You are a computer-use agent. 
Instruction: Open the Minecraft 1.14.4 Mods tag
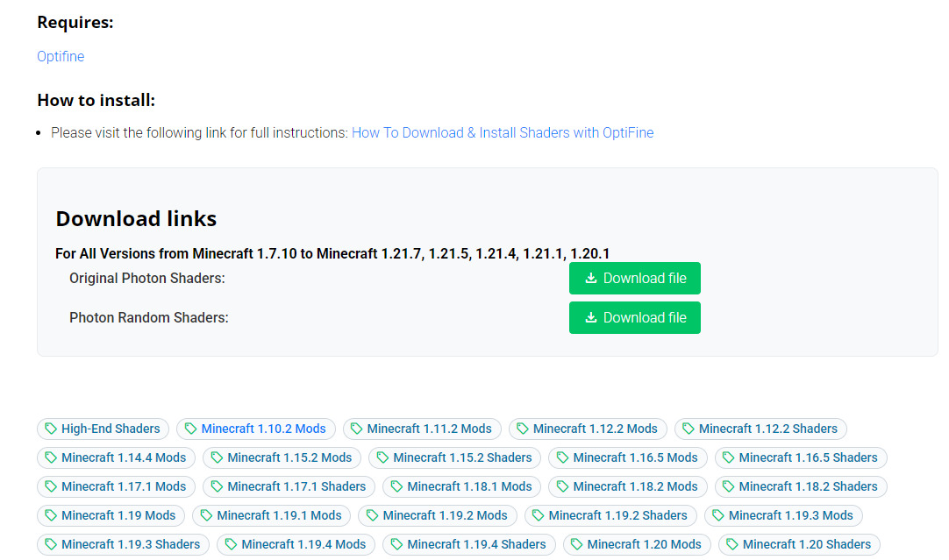(116, 457)
